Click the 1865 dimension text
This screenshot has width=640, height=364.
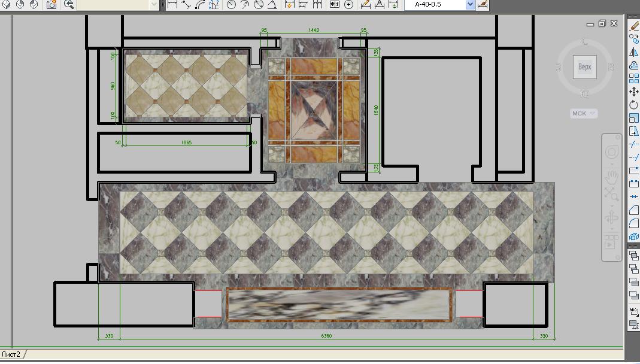pos(186,142)
